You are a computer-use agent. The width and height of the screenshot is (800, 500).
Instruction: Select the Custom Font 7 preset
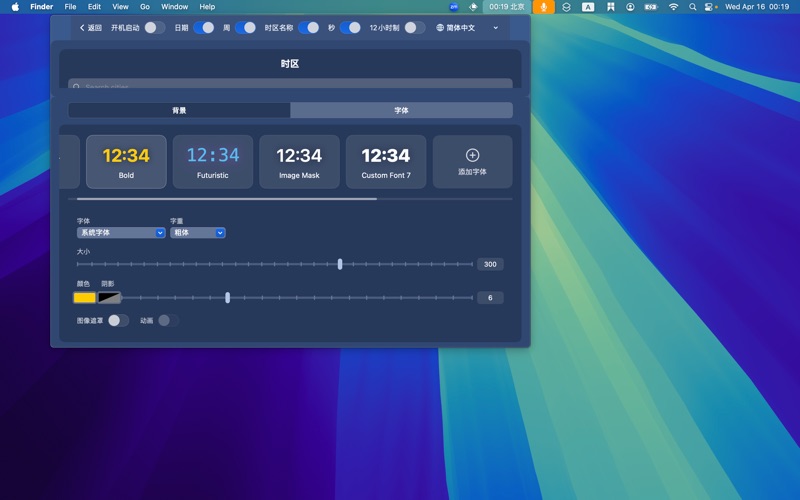pos(386,162)
